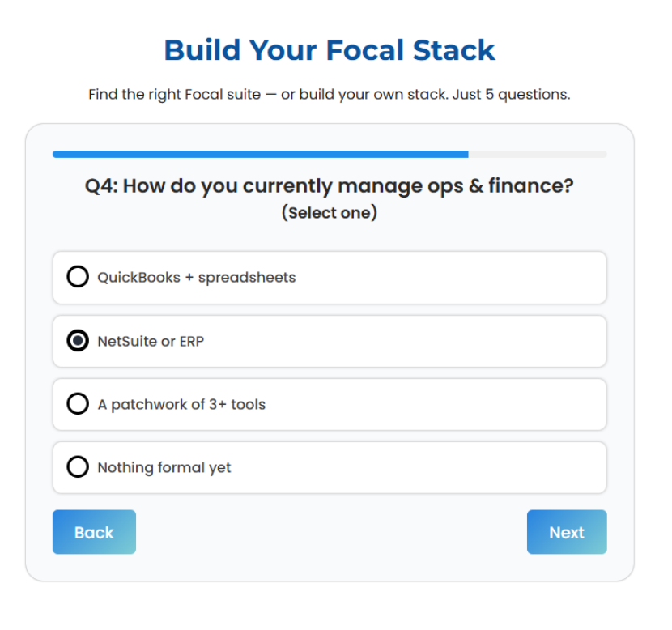The image size is (672, 630).
Task: Go back with the Back button
Action: click(94, 532)
